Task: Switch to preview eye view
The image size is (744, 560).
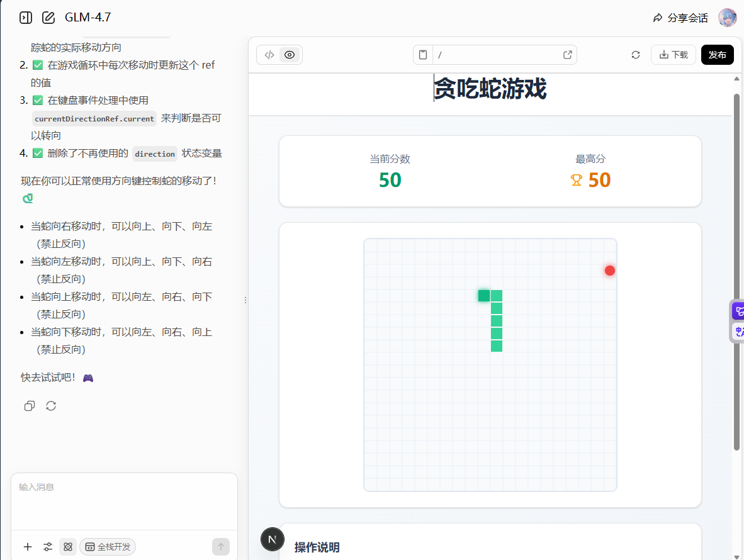Action: pyautogui.click(x=290, y=55)
